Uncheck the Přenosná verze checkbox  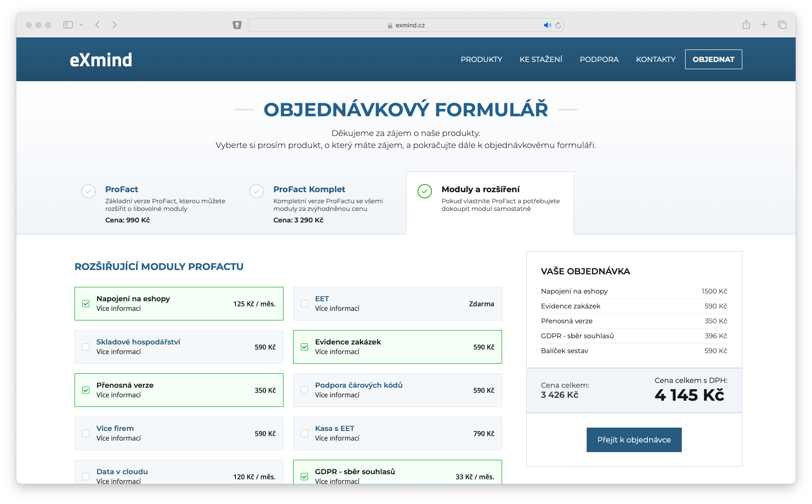[x=86, y=390]
